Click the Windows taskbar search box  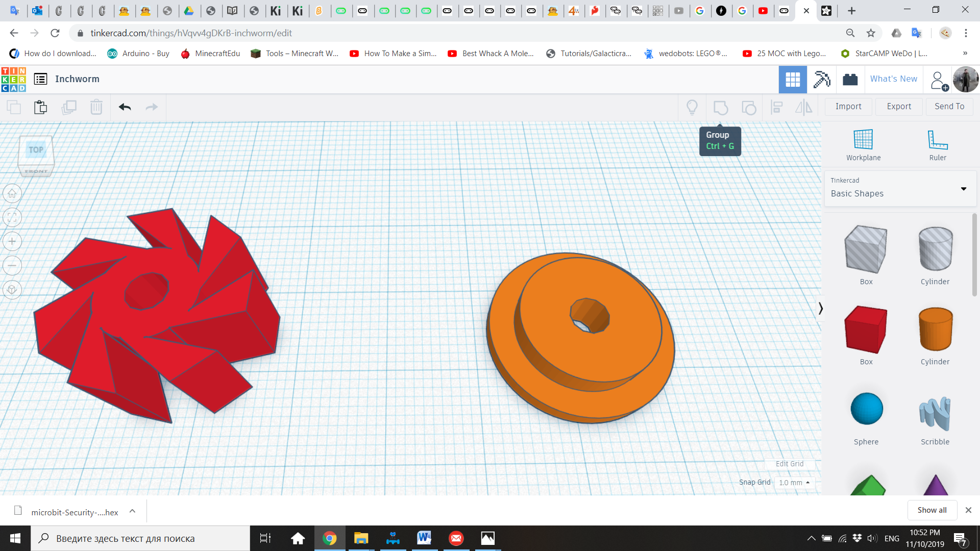[140, 538]
